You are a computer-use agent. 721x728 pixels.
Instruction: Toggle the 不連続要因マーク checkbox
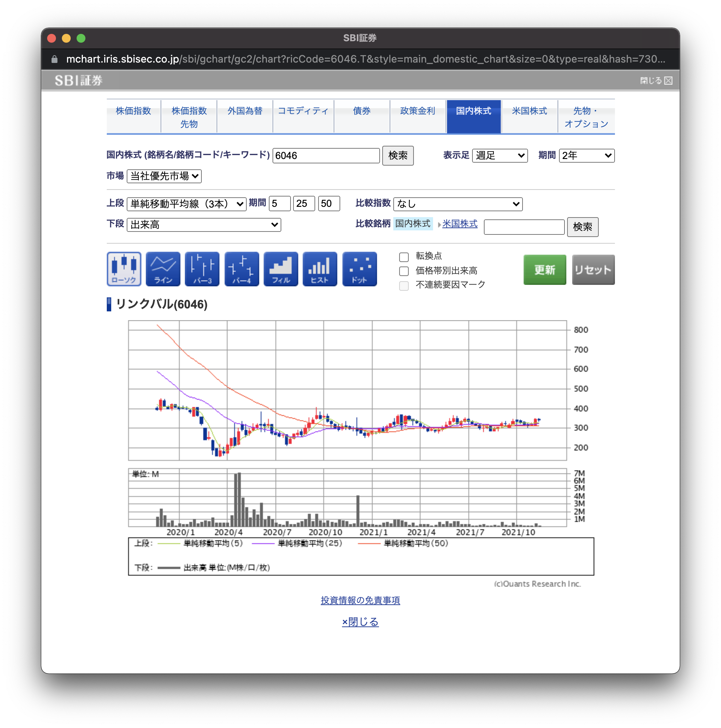pyautogui.click(x=404, y=285)
